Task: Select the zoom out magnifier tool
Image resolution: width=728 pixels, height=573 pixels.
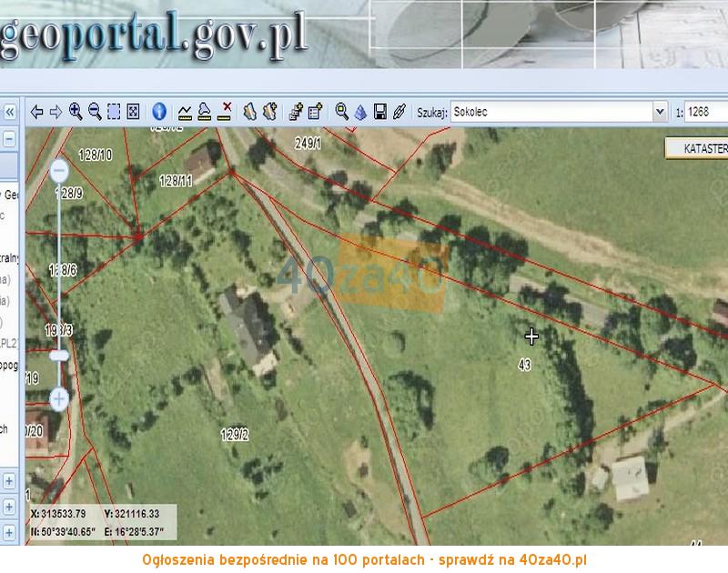Action: 95,111
